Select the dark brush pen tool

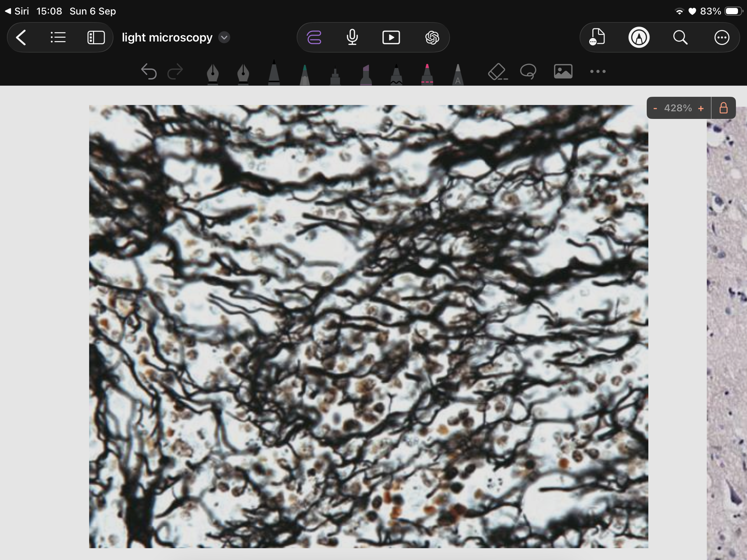[335, 75]
